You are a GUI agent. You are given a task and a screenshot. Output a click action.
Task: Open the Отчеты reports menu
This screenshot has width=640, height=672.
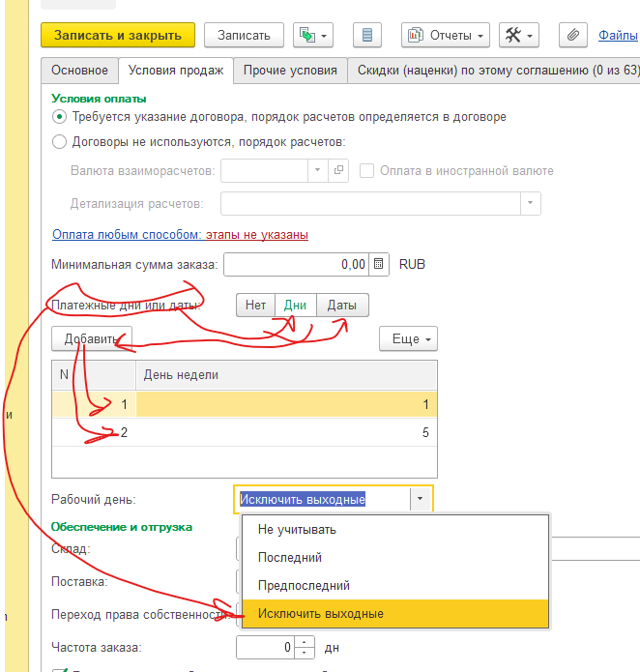coord(446,36)
